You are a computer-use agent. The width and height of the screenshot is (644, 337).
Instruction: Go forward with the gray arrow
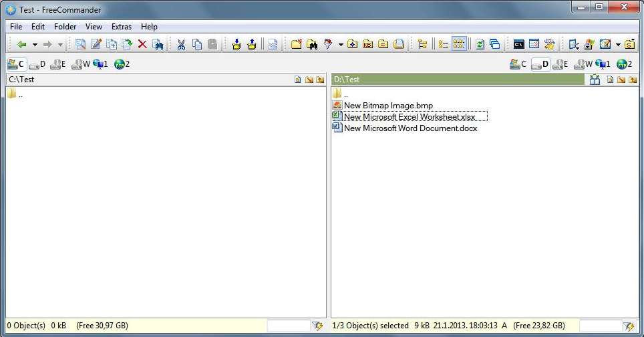[47, 44]
